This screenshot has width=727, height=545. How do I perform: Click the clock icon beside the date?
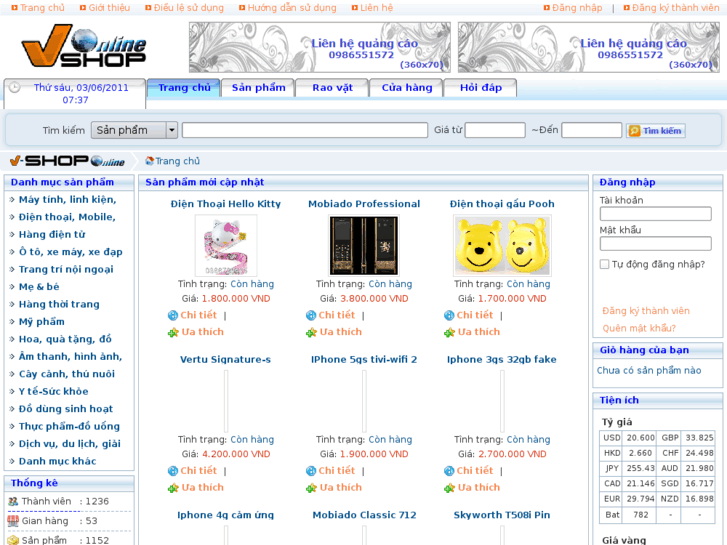[x=14, y=87]
